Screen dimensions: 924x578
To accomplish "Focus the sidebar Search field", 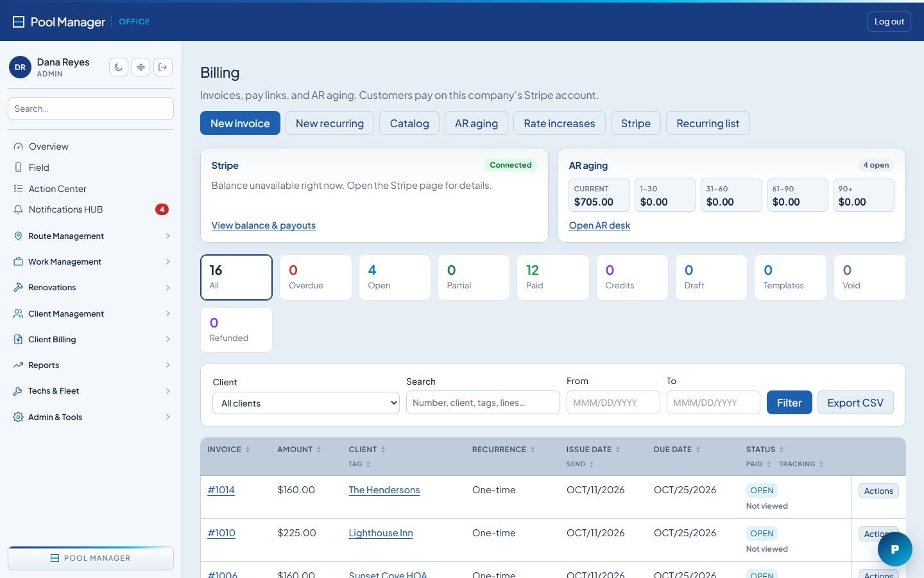I will point(90,109).
